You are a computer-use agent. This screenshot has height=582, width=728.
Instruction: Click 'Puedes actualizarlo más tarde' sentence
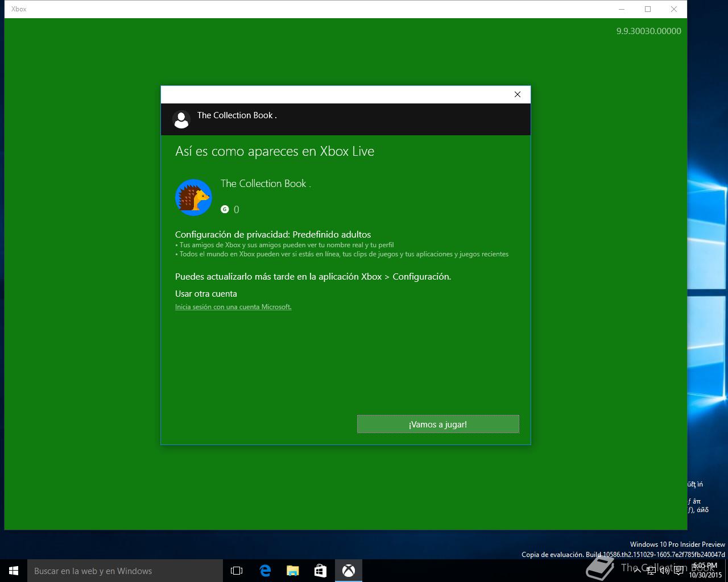[x=313, y=277]
